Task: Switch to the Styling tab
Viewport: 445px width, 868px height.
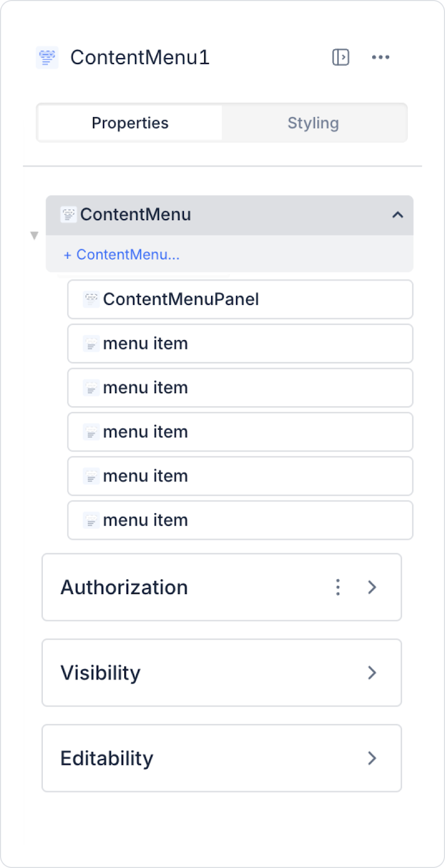Action: 313,123
